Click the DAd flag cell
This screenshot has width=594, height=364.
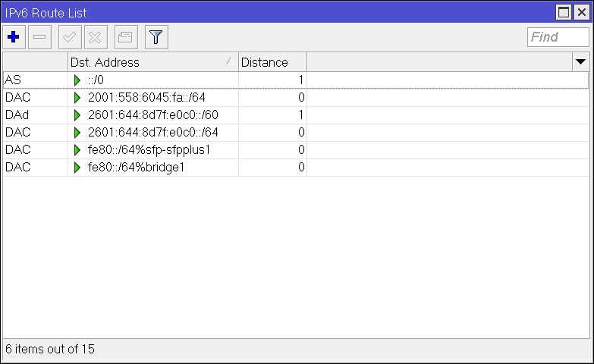tap(35, 115)
